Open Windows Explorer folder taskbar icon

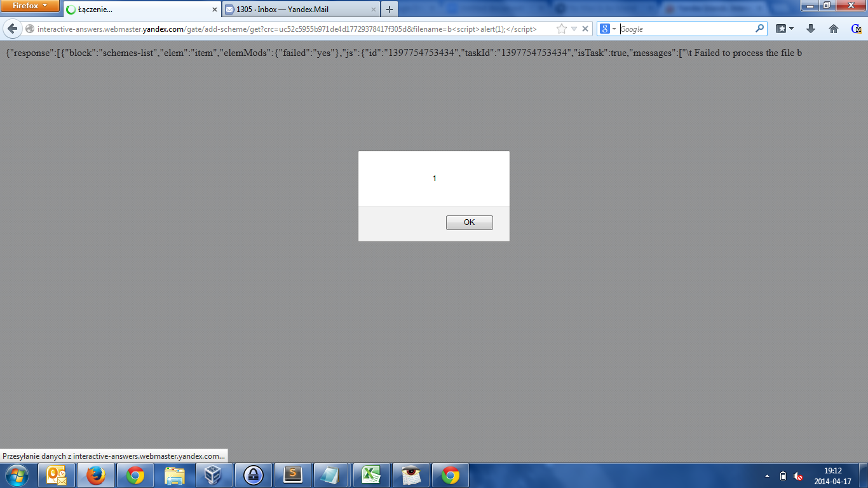(x=174, y=475)
